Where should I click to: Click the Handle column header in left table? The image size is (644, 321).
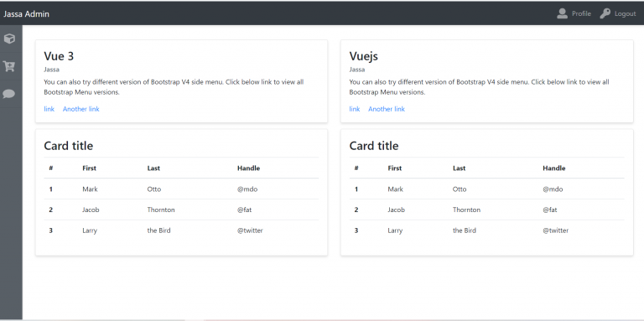[x=248, y=168]
